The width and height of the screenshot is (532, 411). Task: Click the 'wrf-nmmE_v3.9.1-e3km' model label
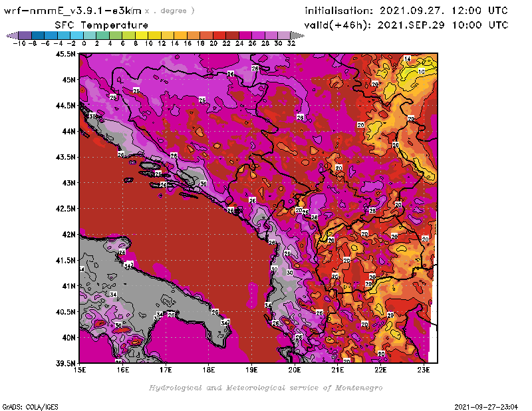coord(72,11)
